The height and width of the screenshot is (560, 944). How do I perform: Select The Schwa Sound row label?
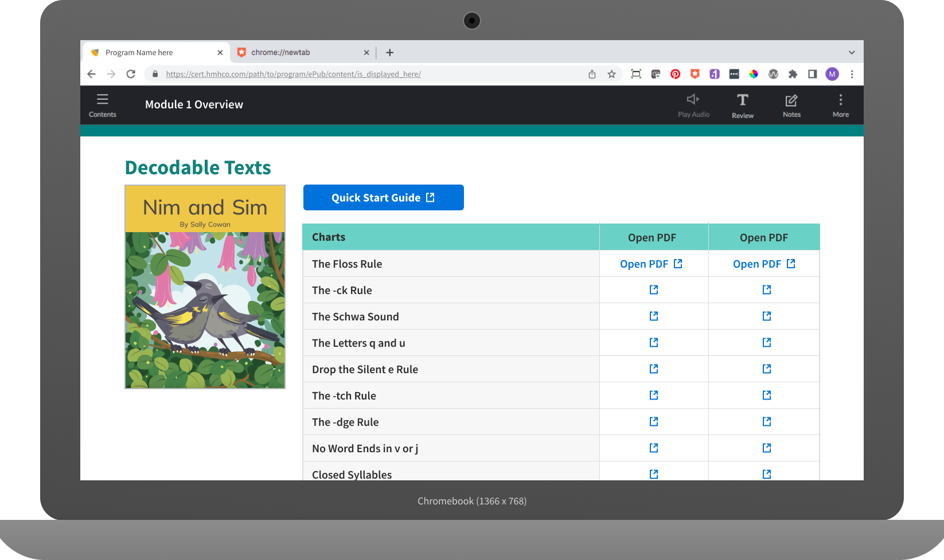[x=356, y=316]
